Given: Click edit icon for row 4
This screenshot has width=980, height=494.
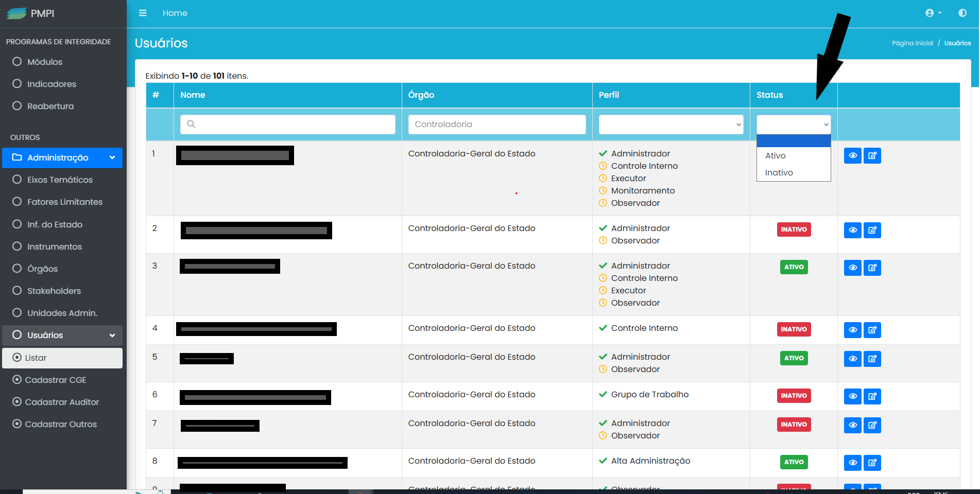Looking at the screenshot, I should pos(872,330).
